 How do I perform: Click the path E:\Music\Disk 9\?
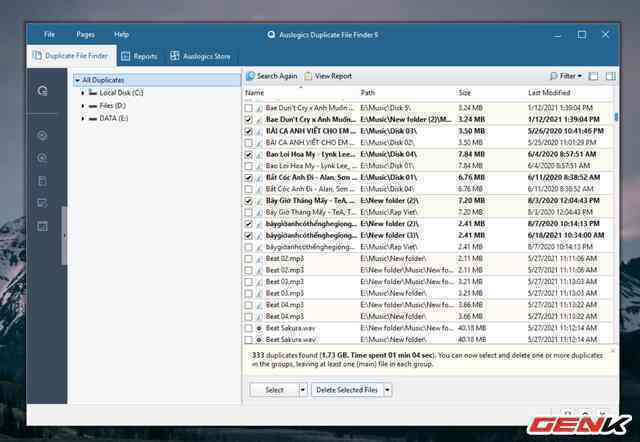385,108
